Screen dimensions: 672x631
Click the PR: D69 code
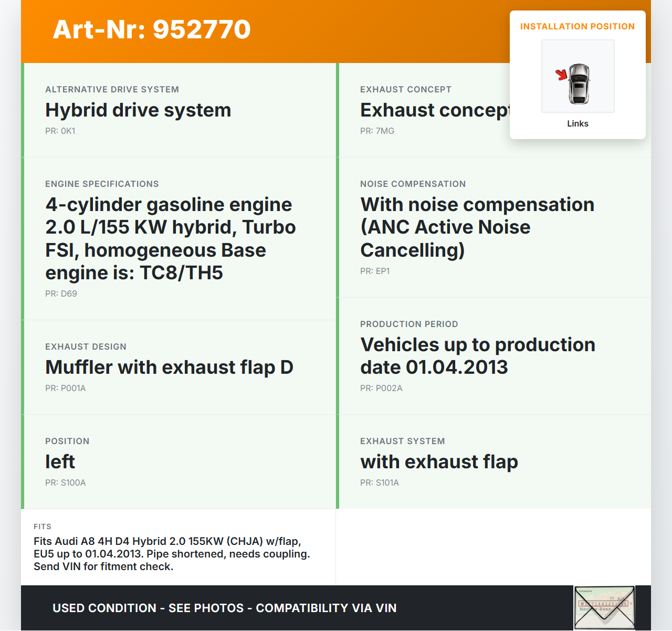pos(61,294)
